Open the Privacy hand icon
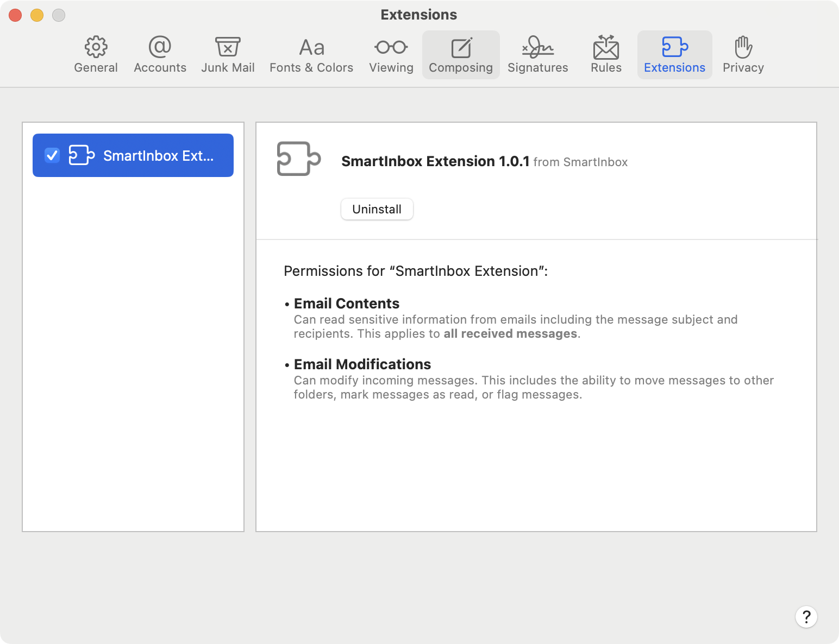Viewport: 839px width, 644px height. click(743, 47)
